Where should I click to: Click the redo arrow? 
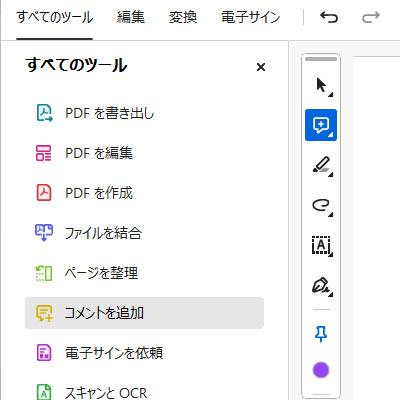click(x=371, y=17)
